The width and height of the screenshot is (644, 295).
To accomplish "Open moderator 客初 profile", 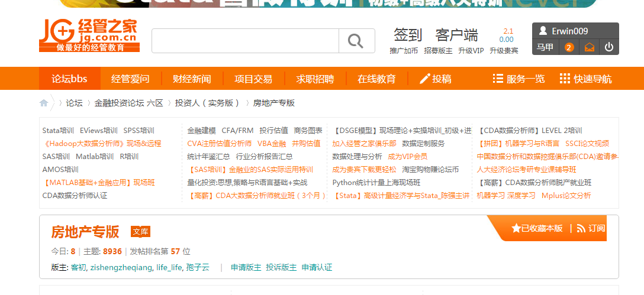I will (79, 268).
